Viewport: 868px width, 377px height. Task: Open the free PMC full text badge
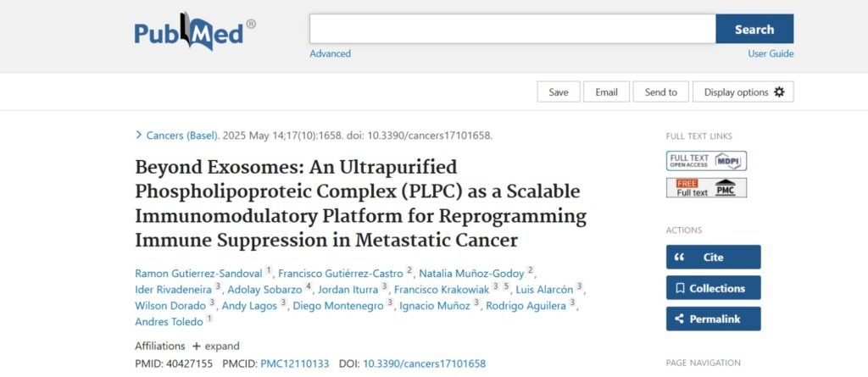(x=706, y=188)
